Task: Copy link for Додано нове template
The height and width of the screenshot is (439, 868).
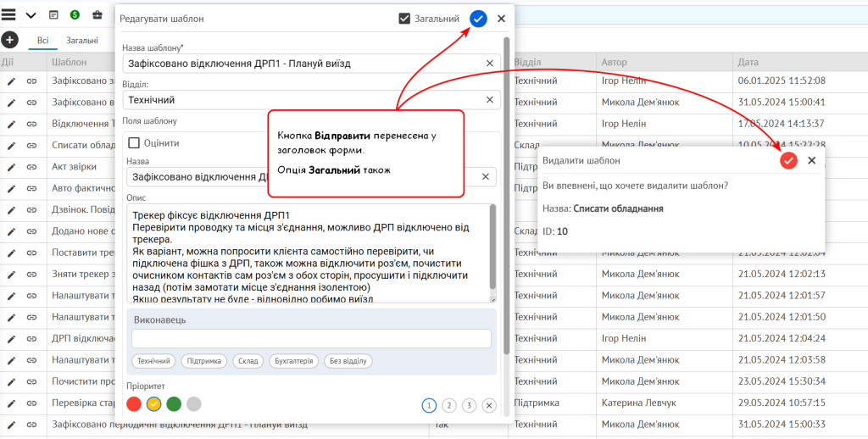Action: pyautogui.click(x=31, y=232)
